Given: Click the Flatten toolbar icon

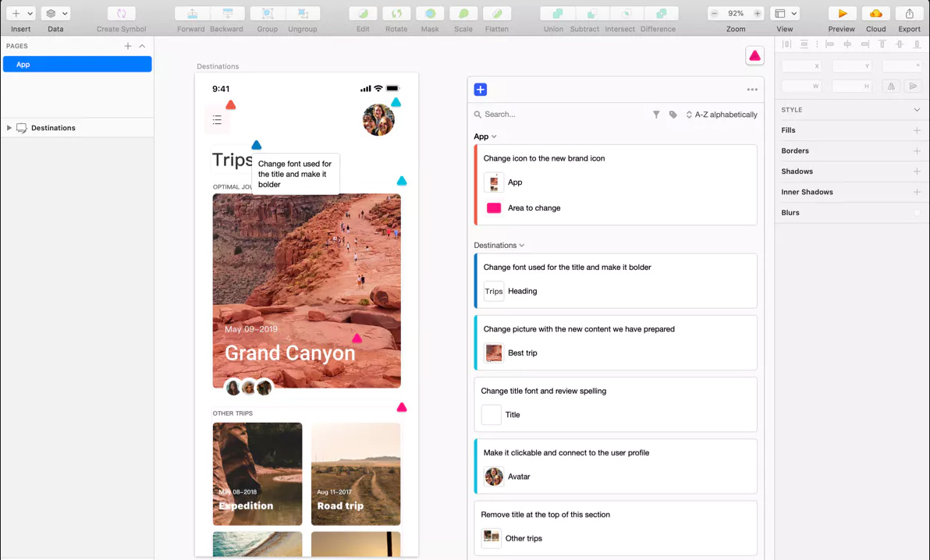Looking at the screenshot, I should pyautogui.click(x=497, y=13).
